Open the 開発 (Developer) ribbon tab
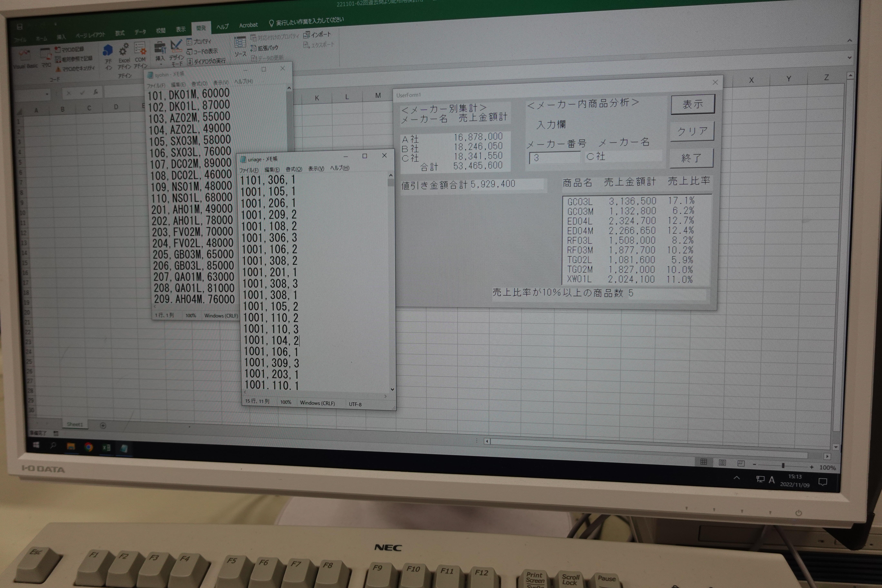This screenshot has height=588, width=882. 201,28
